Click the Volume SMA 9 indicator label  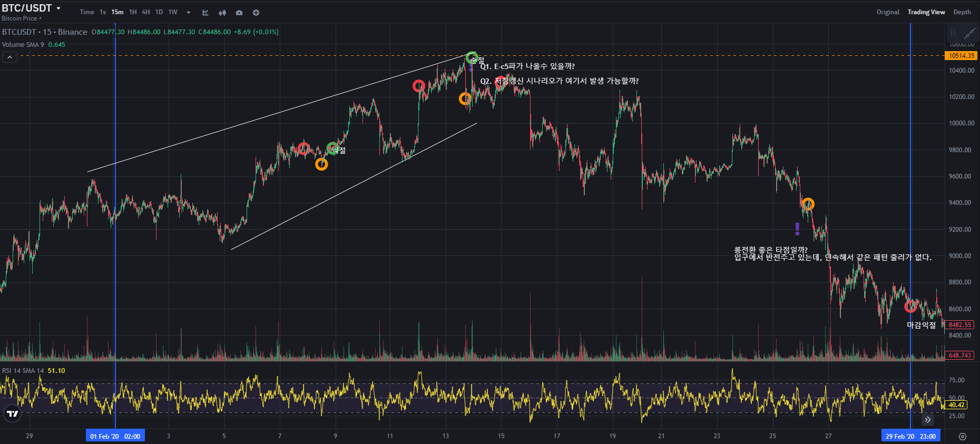[23, 45]
